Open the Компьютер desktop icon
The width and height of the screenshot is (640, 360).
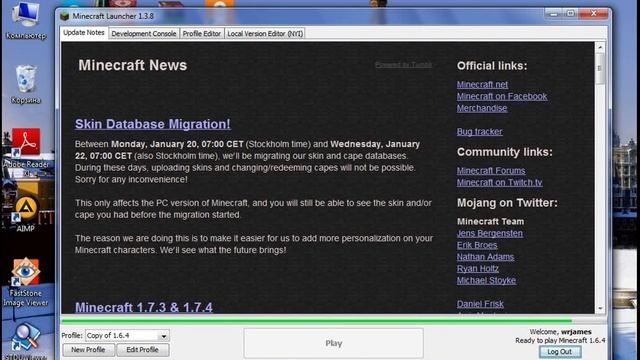click(x=26, y=20)
